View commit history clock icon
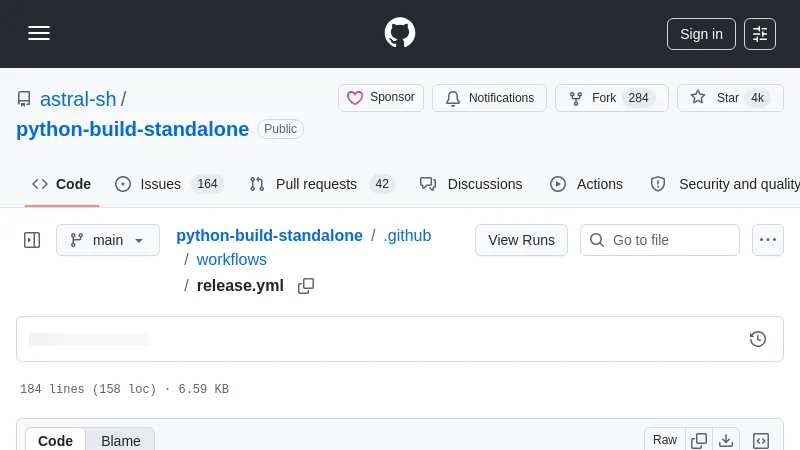Screen dimensions: 800x450 [x=758, y=339]
